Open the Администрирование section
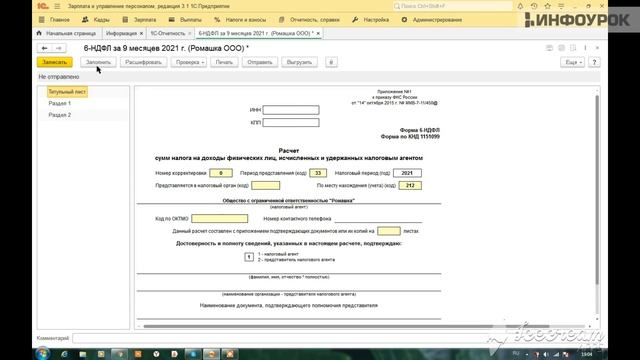Viewport: 640px width, 360px height. point(432,20)
